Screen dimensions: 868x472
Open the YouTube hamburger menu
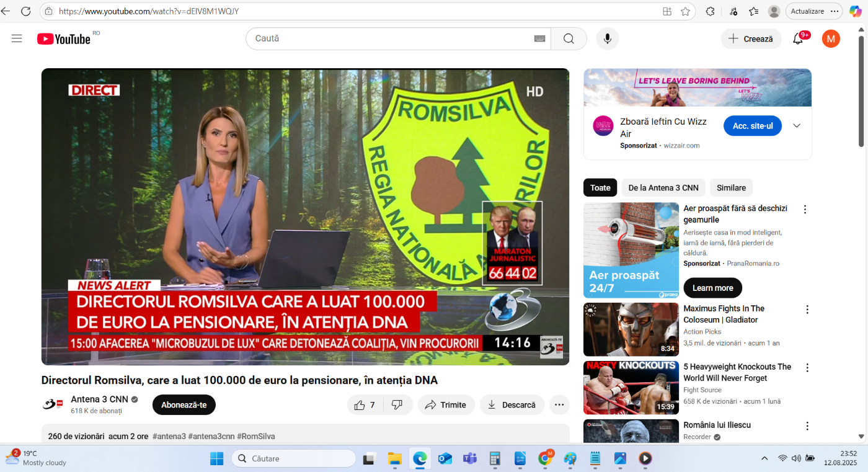tap(17, 38)
